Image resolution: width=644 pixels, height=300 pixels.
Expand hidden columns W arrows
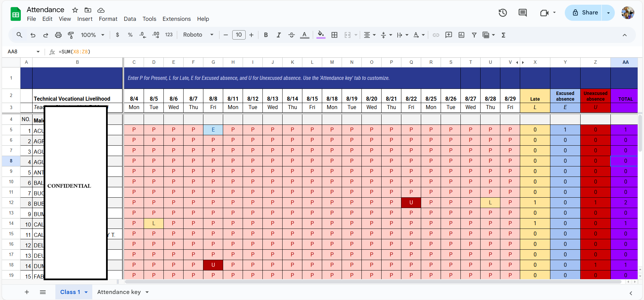click(520, 62)
